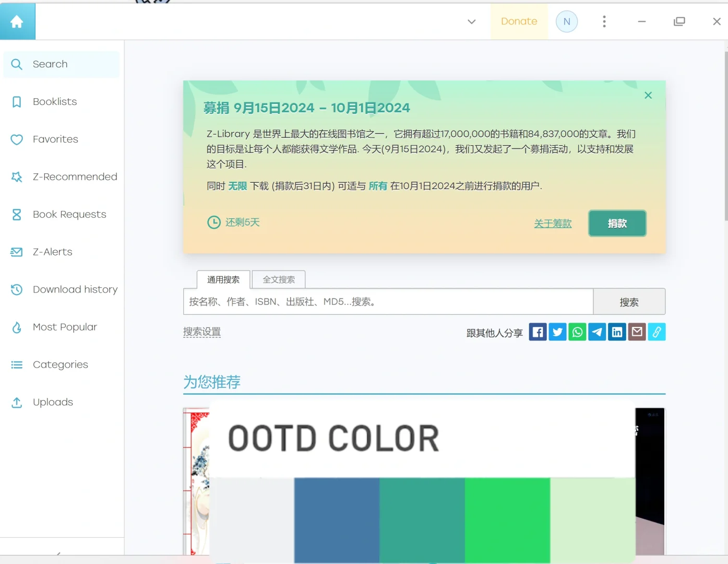Close the fundraising banner
Image resolution: width=728 pixels, height=564 pixels.
tap(648, 95)
